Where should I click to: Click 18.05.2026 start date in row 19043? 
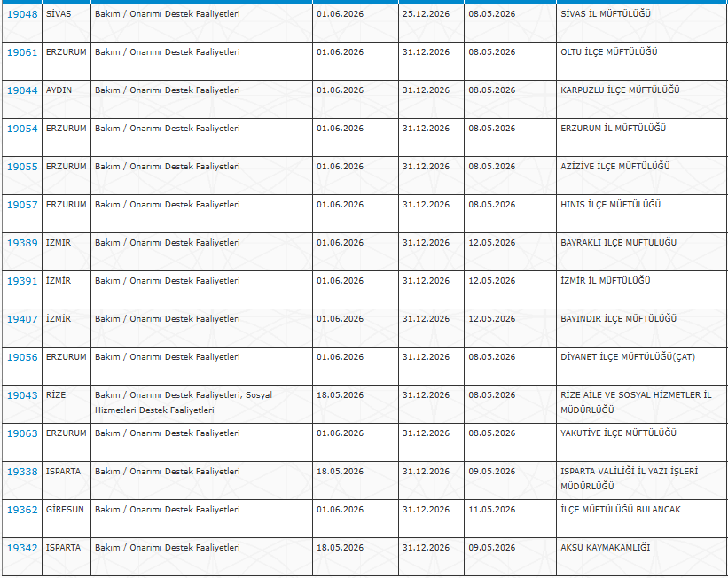[x=340, y=395]
